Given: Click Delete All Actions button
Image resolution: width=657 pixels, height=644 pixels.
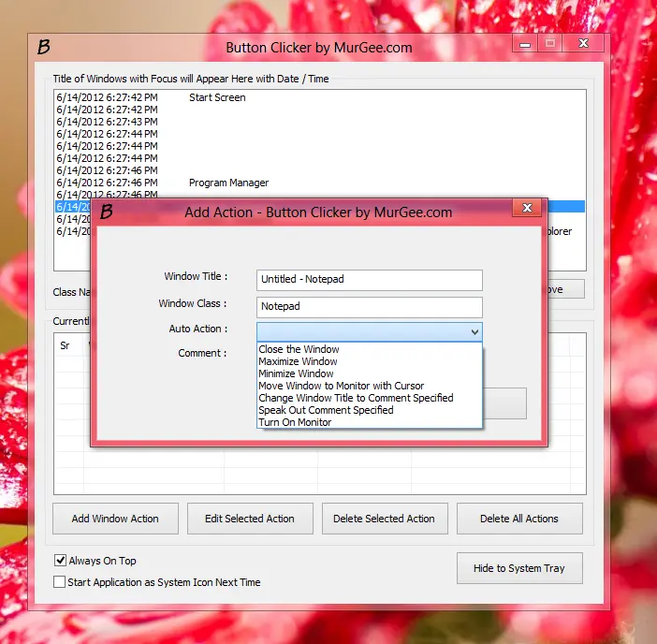Looking at the screenshot, I should click(x=519, y=519).
